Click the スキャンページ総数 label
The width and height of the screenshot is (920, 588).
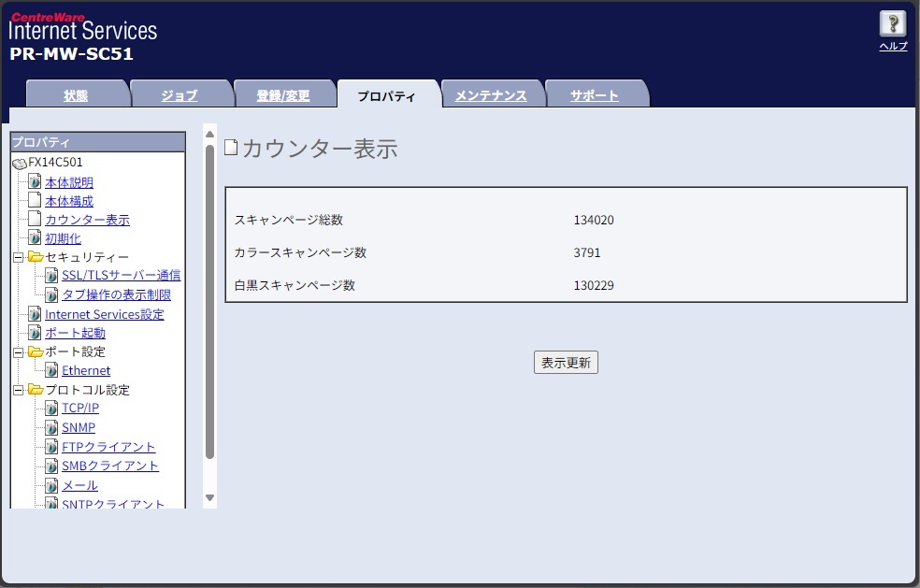(289, 220)
